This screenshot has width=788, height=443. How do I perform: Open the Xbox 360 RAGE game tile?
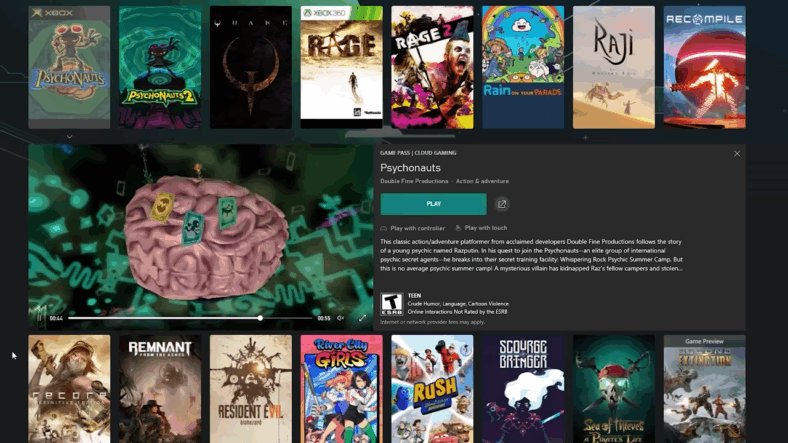point(342,67)
